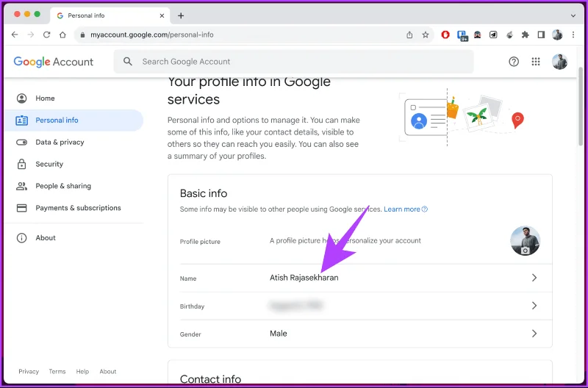This screenshot has width=588, height=388.
Task: Open the dark mask extension icon
Action: click(477, 35)
